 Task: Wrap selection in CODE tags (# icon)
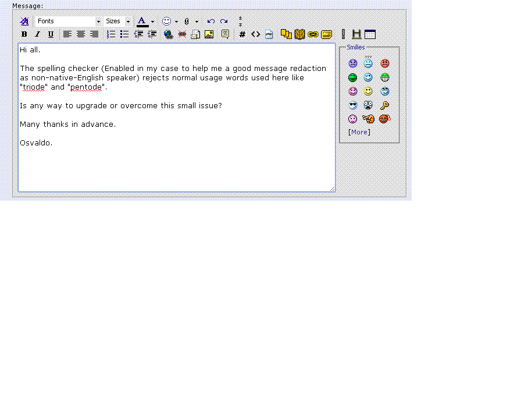242,34
